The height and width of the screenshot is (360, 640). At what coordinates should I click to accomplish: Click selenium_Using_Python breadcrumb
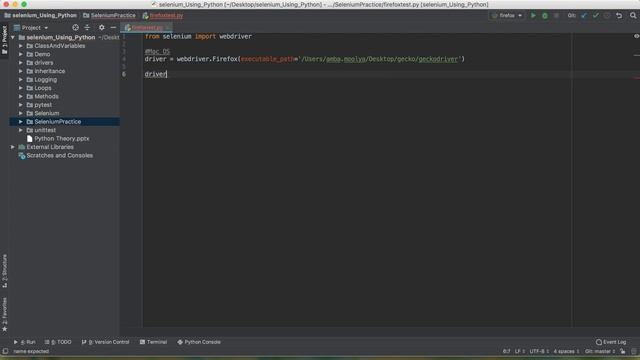pos(40,16)
